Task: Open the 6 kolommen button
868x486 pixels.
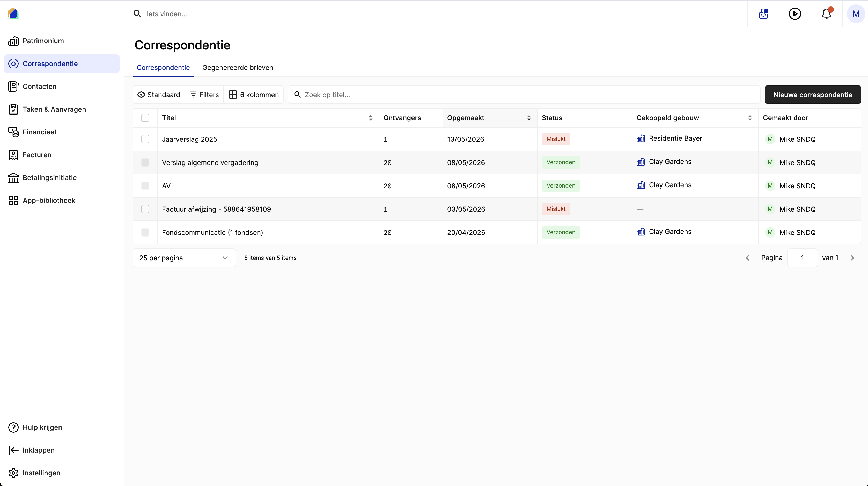Action: coord(254,95)
